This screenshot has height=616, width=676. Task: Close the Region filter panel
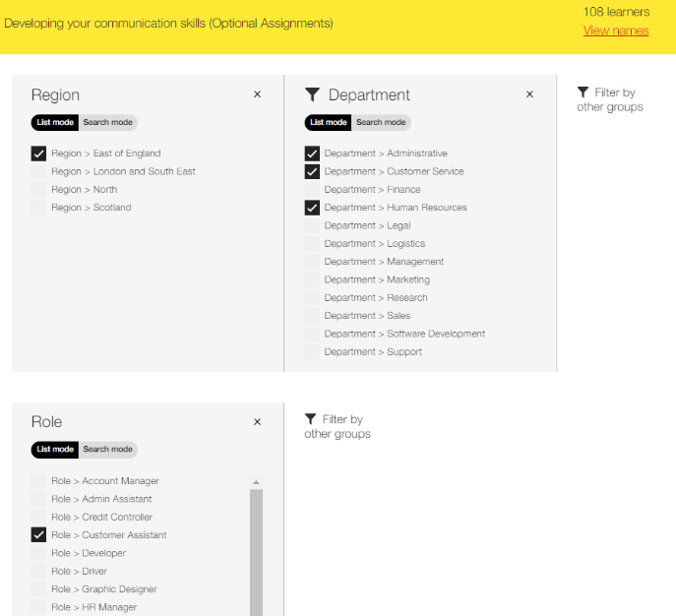click(257, 94)
